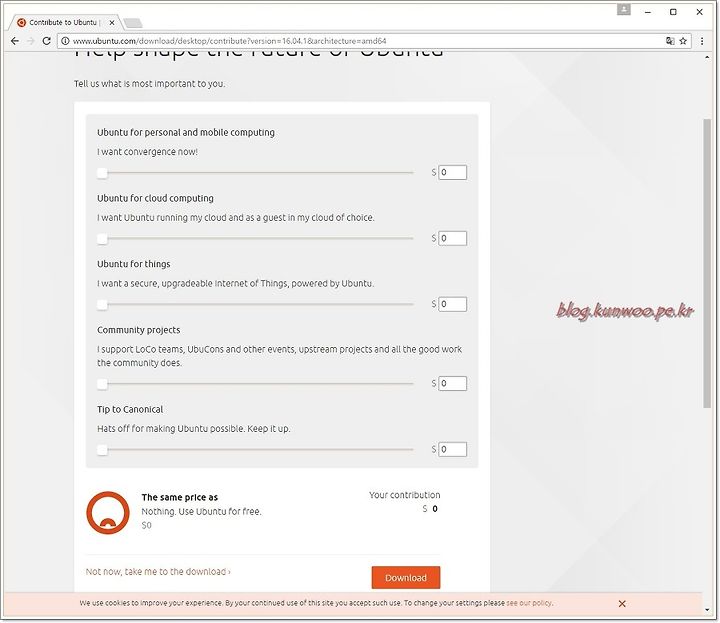Focus the Tip to Canonical amount field
This screenshot has width=720, height=623.
(452, 449)
